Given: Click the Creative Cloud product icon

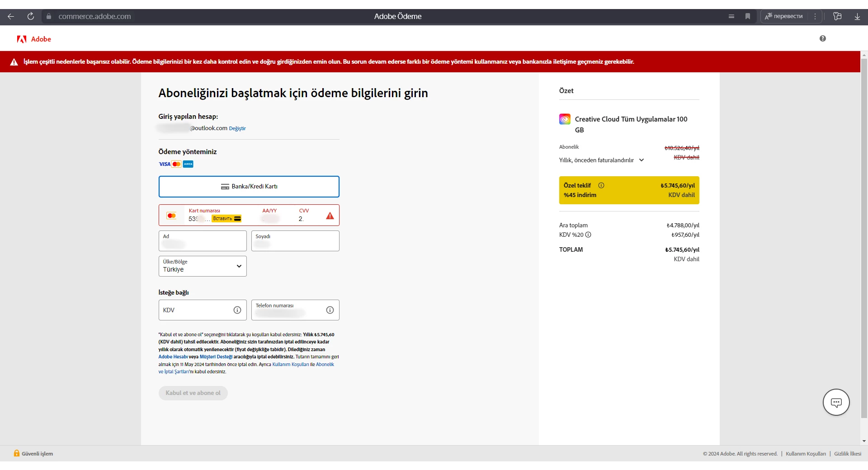Looking at the screenshot, I should (565, 119).
